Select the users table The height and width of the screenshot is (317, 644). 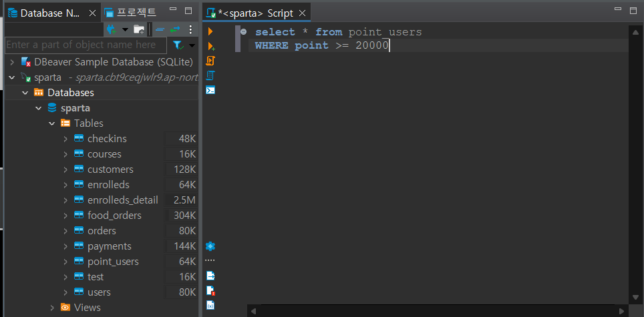[99, 292]
